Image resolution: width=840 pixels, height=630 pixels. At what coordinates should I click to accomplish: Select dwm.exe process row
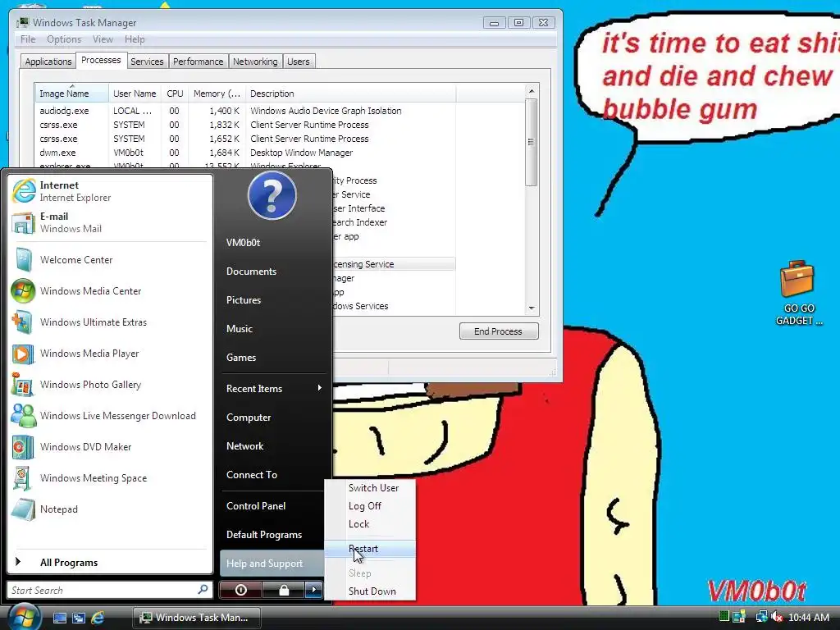(x=245, y=153)
